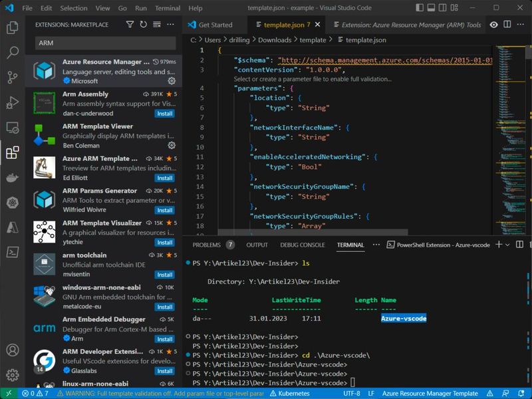Change language mode Azure Resource Manager Template

tap(430, 393)
